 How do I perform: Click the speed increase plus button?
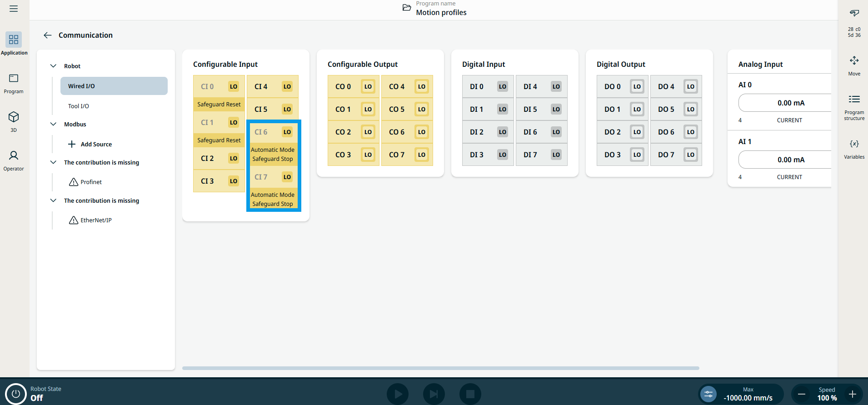coord(852,394)
